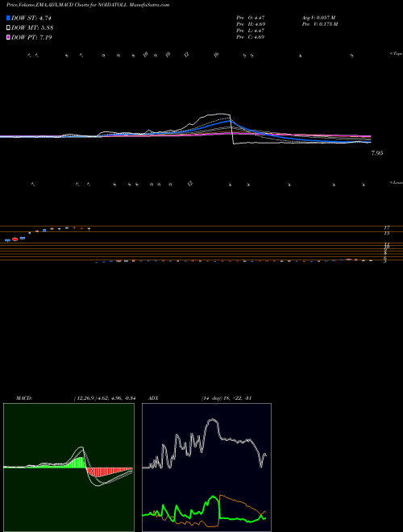Viewport: 403px width, 532px height.
Task: Click the 17 price level label
Action: point(387,227)
